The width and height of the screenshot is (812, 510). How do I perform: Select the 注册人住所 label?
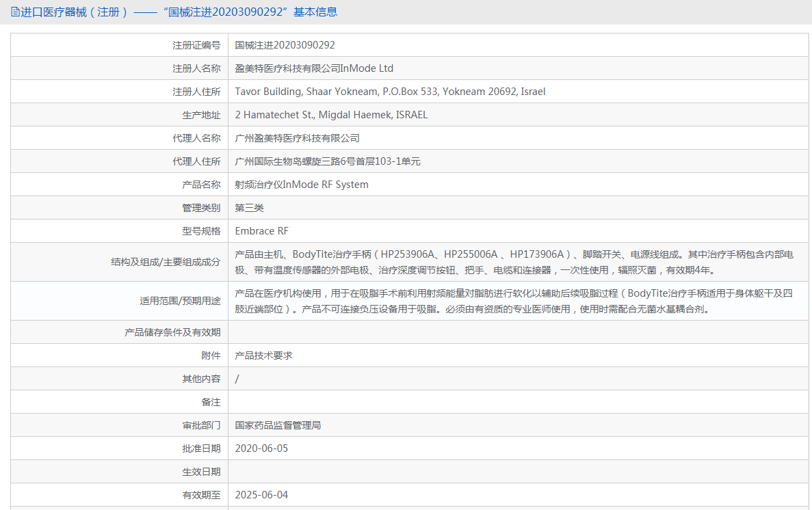(x=196, y=92)
